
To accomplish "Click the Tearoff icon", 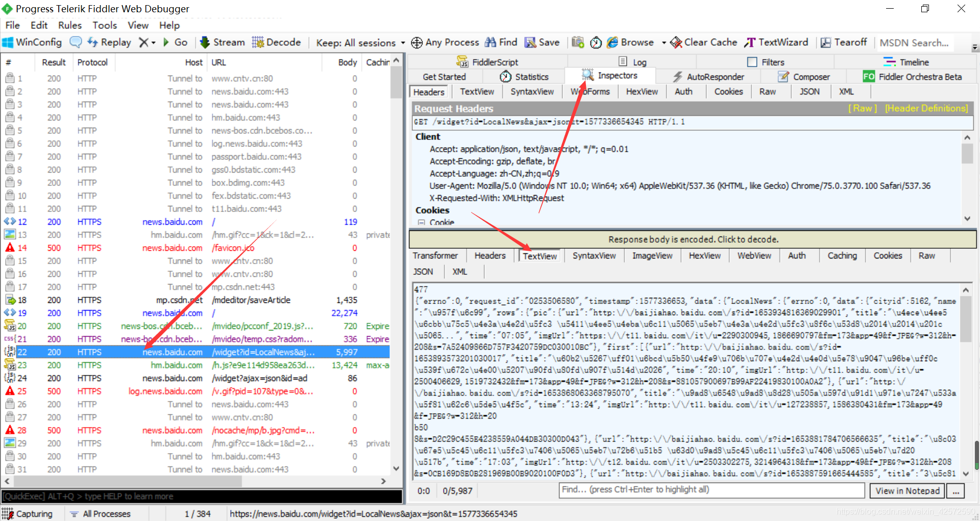I will [826, 42].
